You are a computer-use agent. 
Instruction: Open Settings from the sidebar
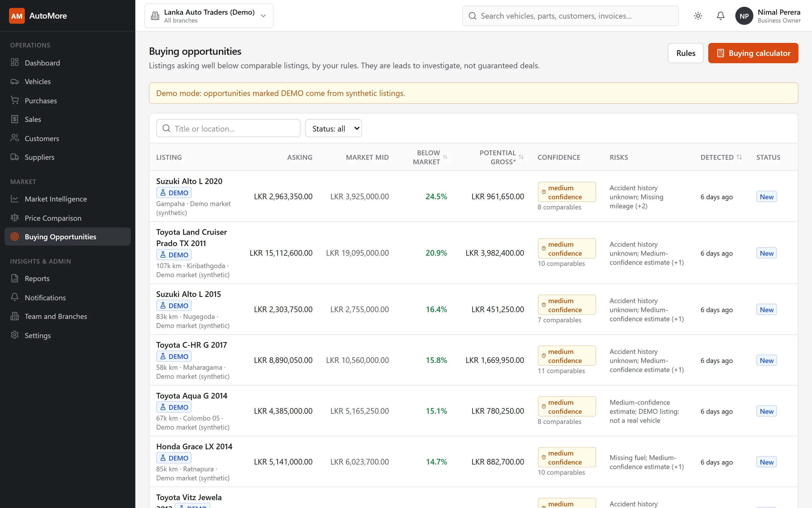coord(67,335)
